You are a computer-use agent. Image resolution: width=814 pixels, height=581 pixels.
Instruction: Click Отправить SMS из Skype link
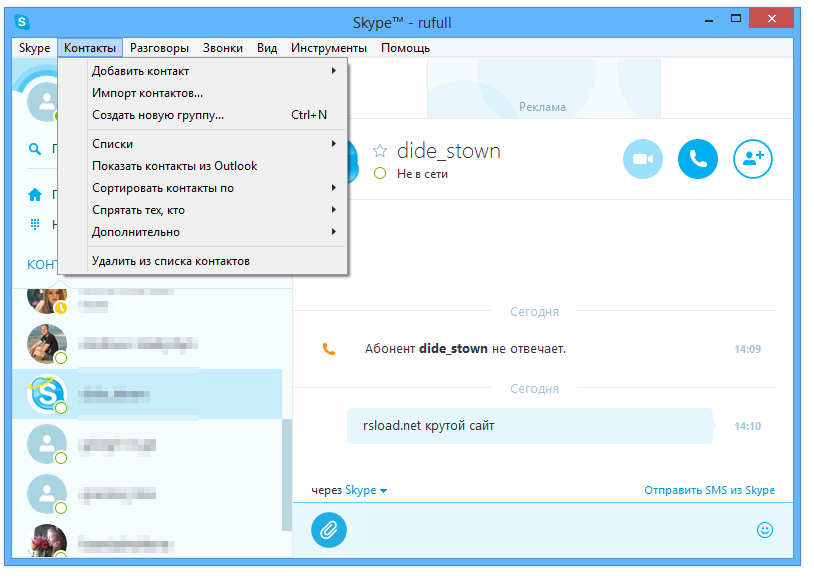click(x=709, y=490)
